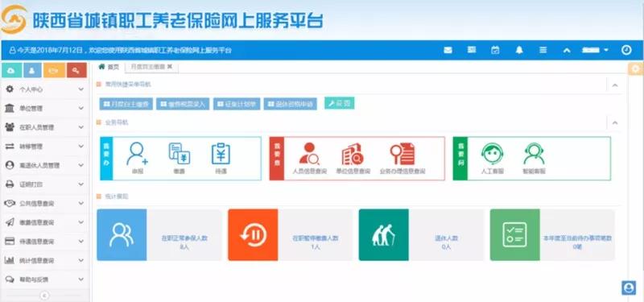Click the calendar icon in the top bar
Viewport: 644px width, 302px height.
pos(495,50)
